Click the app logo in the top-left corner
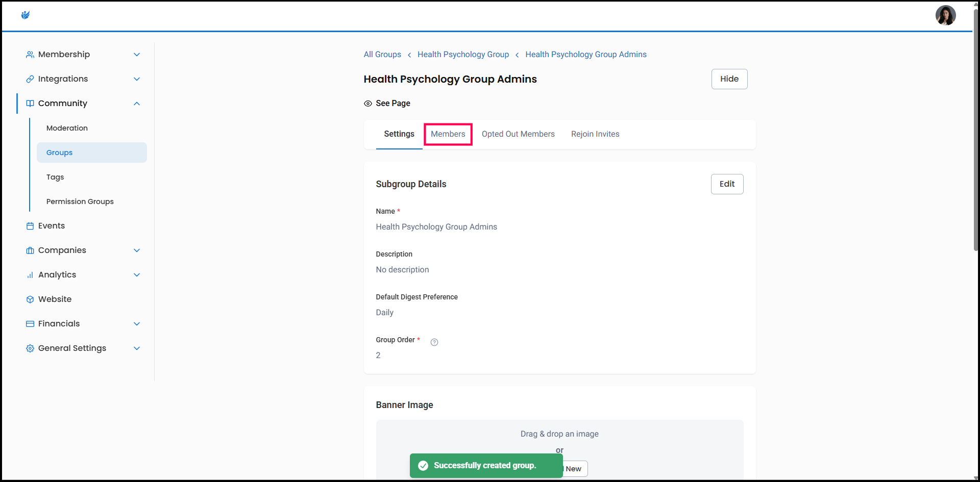980x482 pixels. tap(26, 15)
